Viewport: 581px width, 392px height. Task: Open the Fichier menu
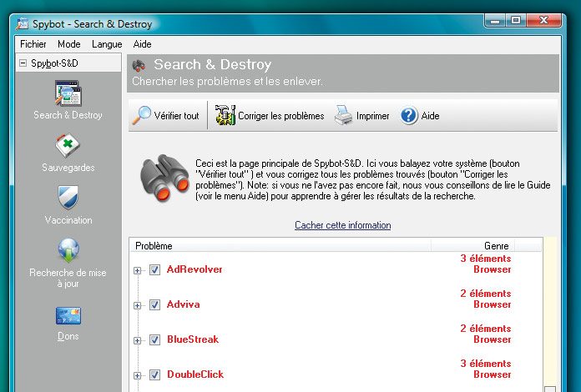pyautogui.click(x=33, y=44)
